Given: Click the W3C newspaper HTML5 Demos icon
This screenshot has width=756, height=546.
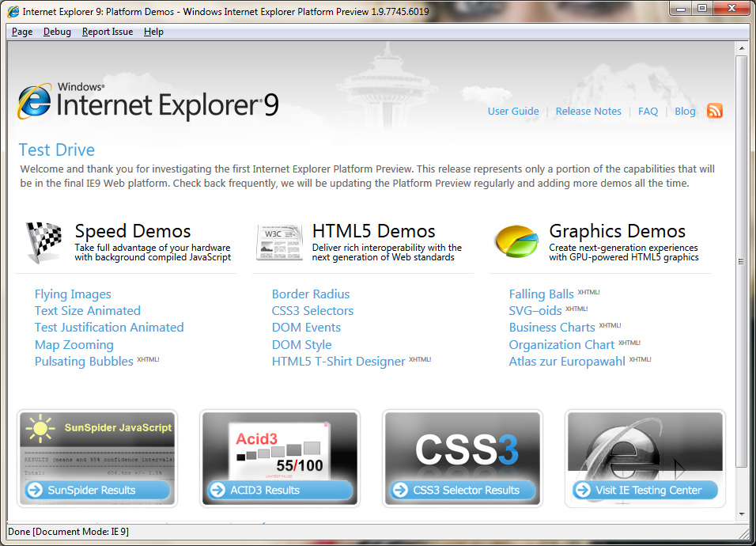Looking at the screenshot, I should click(x=279, y=242).
